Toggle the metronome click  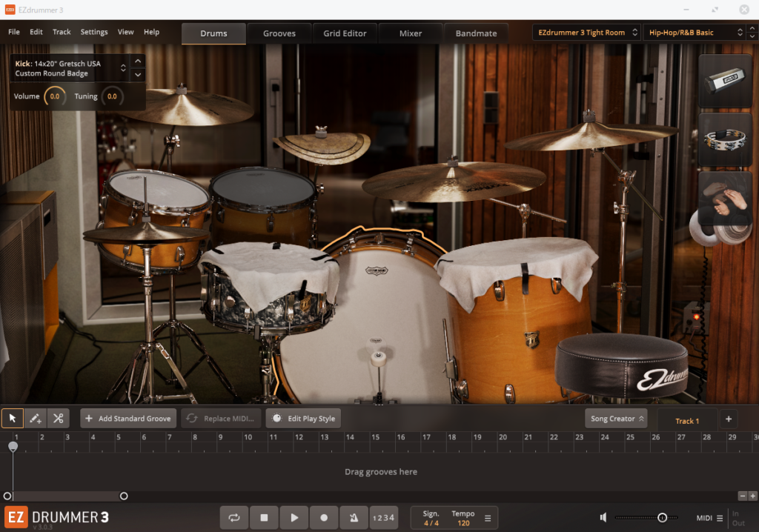[x=354, y=518]
